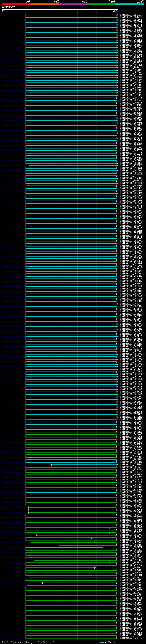Click the orange ~40% identity legend segment

pyautogui.click(x=45, y=4)
